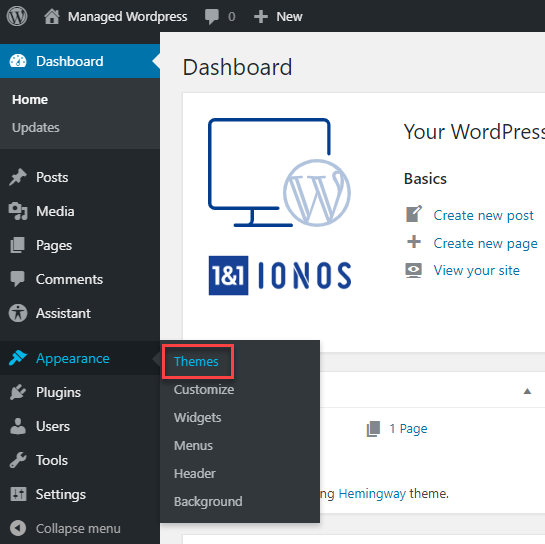
Task: Click the Plugins plug icon
Action: point(18,392)
